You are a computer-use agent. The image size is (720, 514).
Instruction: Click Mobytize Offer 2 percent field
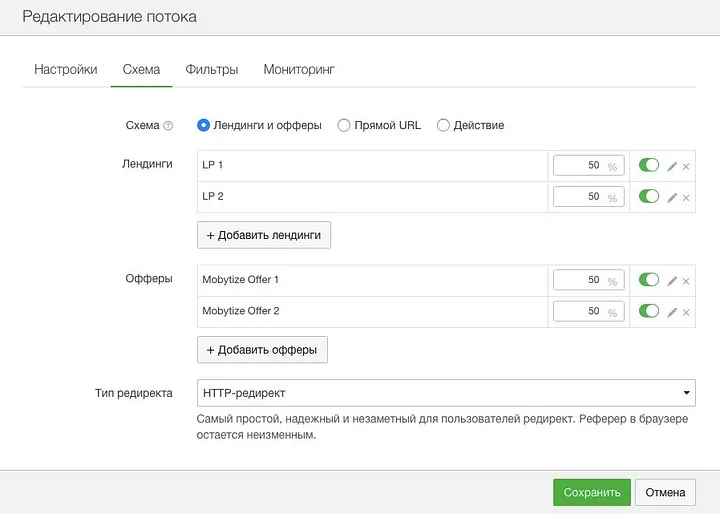(x=589, y=311)
